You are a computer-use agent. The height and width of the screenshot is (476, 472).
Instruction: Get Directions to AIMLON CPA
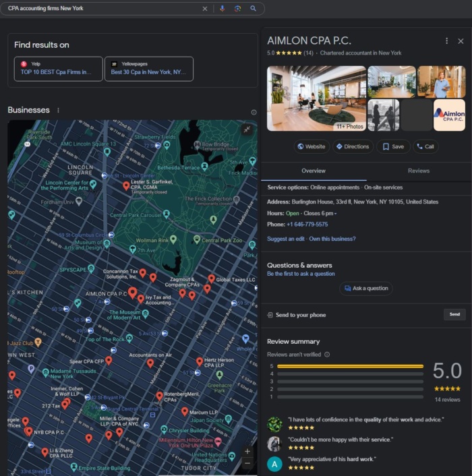[x=353, y=146]
